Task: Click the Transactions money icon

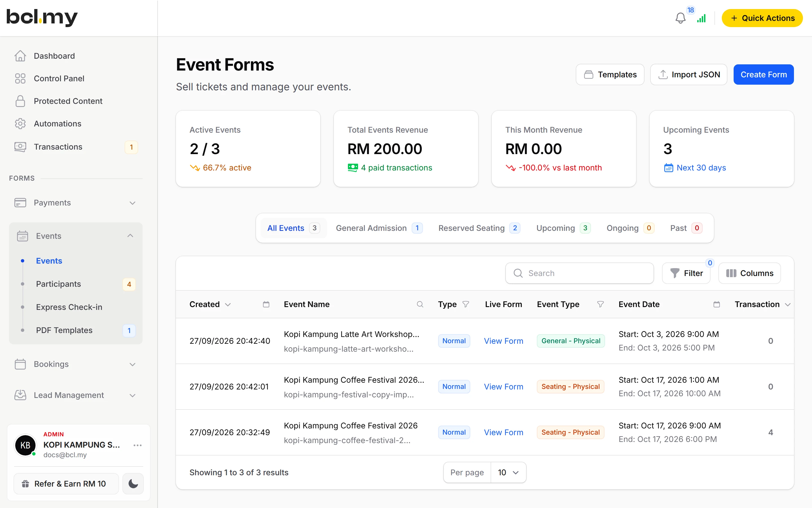Action: 20,147
